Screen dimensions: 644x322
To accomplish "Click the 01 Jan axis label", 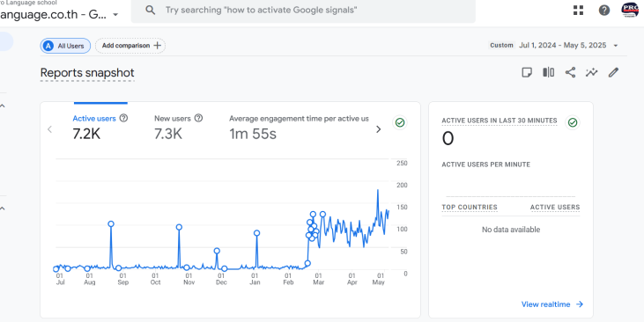I will pyautogui.click(x=255, y=279).
